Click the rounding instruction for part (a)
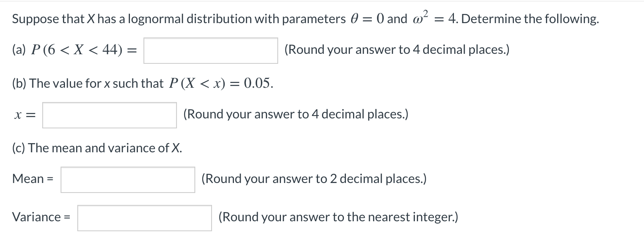Screen dimensions: 644x240 point(397,49)
